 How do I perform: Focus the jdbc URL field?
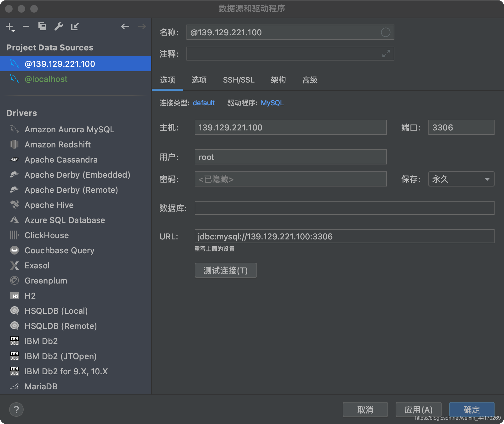click(344, 236)
